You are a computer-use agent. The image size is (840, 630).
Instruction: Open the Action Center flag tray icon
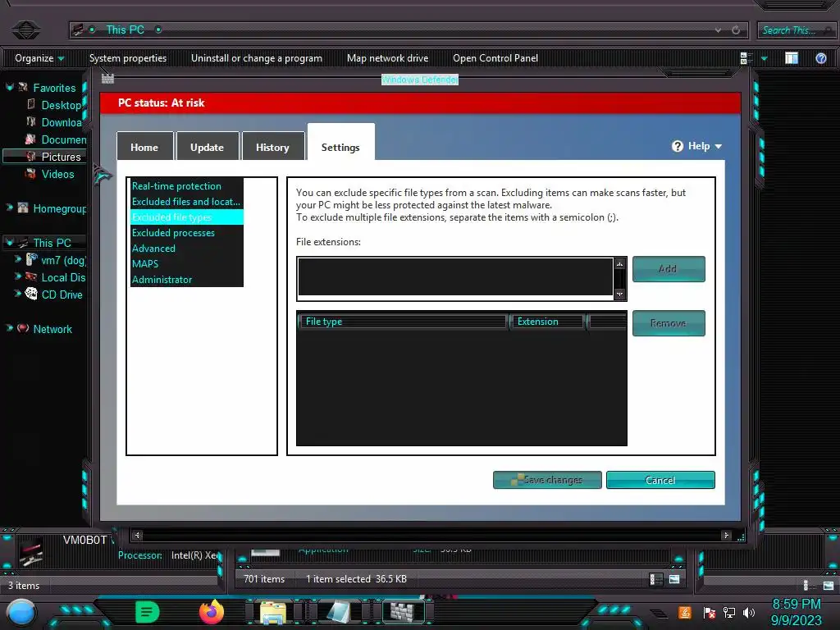[710, 613]
